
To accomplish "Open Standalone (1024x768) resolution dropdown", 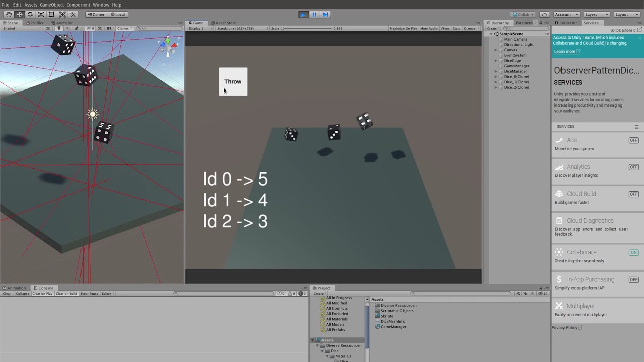I will click(x=242, y=28).
